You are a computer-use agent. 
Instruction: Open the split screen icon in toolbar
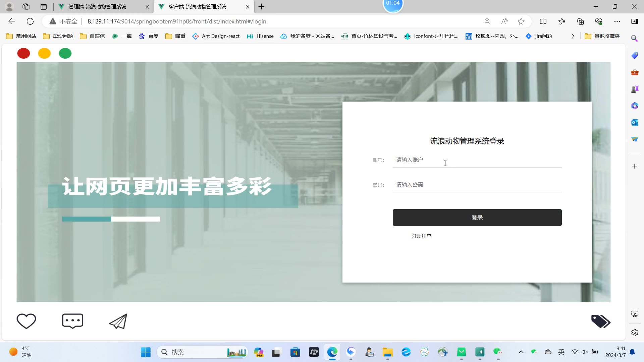[543, 21]
